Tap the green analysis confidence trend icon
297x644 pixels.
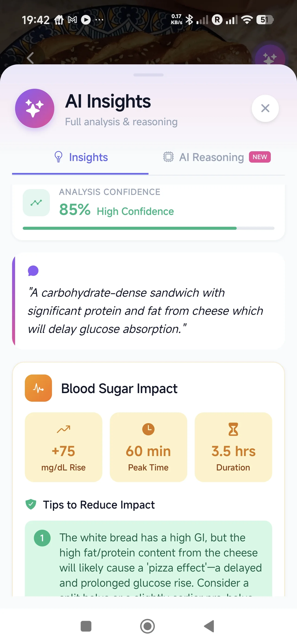pyautogui.click(x=36, y=203)
